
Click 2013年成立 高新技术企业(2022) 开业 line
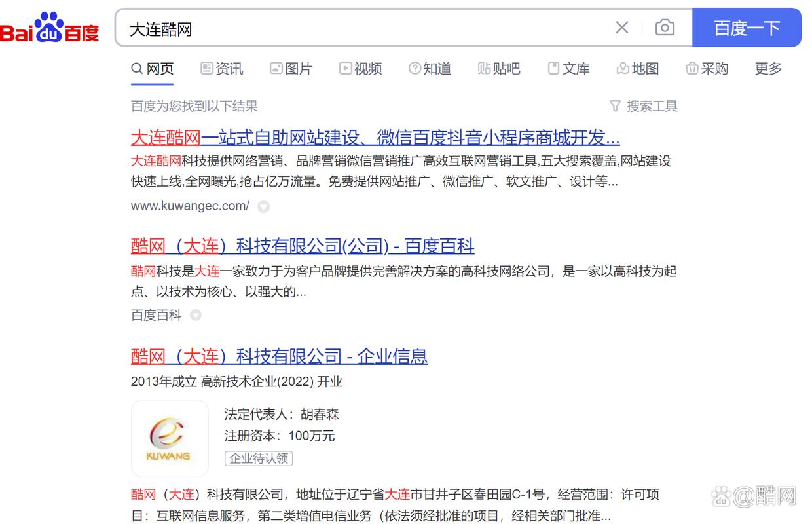coord(236,382)
